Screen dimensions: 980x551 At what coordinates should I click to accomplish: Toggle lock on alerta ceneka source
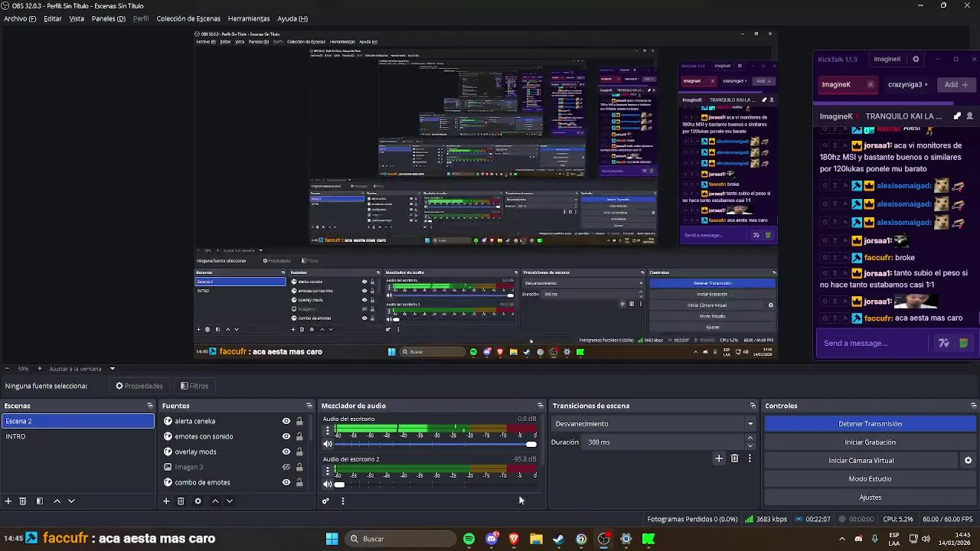(x=299, y=421)
